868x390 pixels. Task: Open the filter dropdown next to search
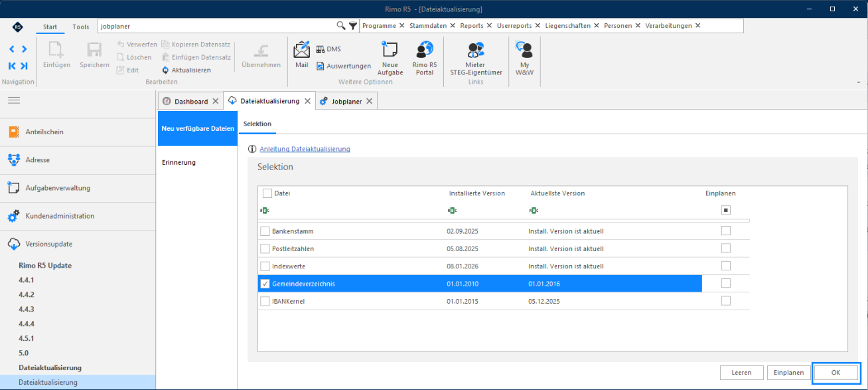(x=353, y=25)
